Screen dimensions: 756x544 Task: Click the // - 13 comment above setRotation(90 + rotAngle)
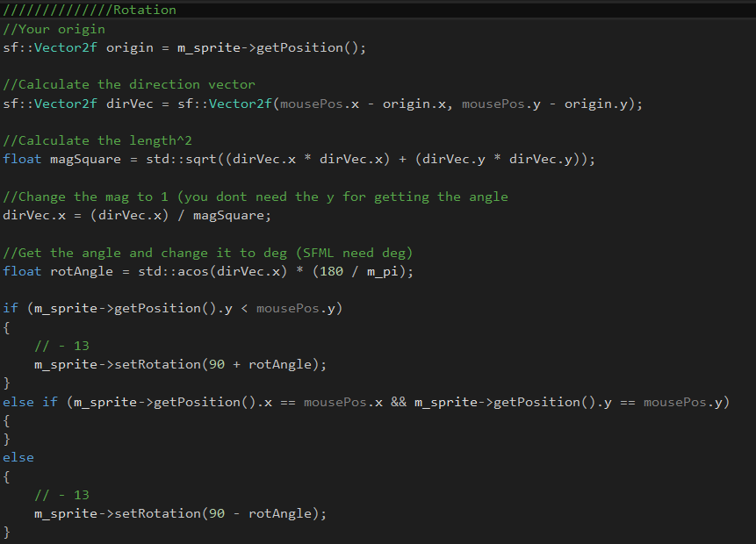(x=61, y=346)
